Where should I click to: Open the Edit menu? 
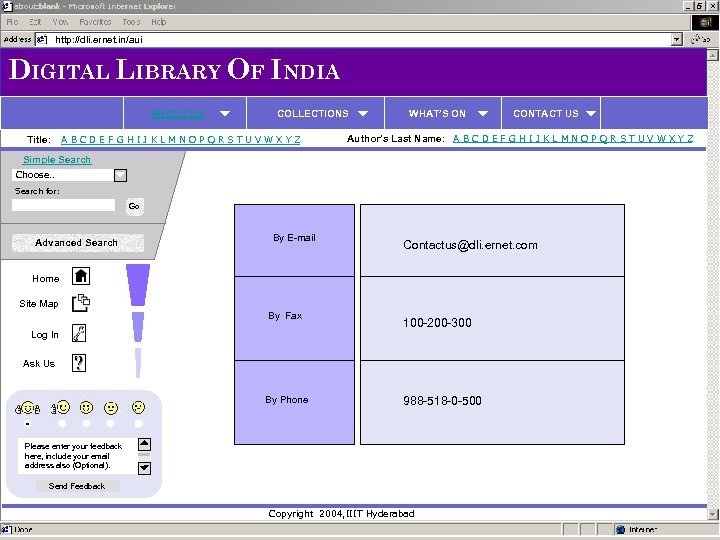35,22
